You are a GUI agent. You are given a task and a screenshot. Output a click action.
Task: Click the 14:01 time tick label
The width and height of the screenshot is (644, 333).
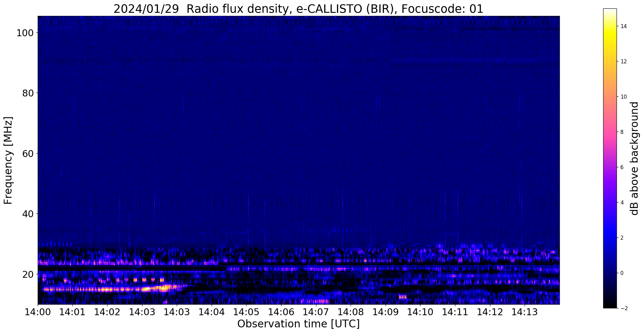tap(73, 312)
